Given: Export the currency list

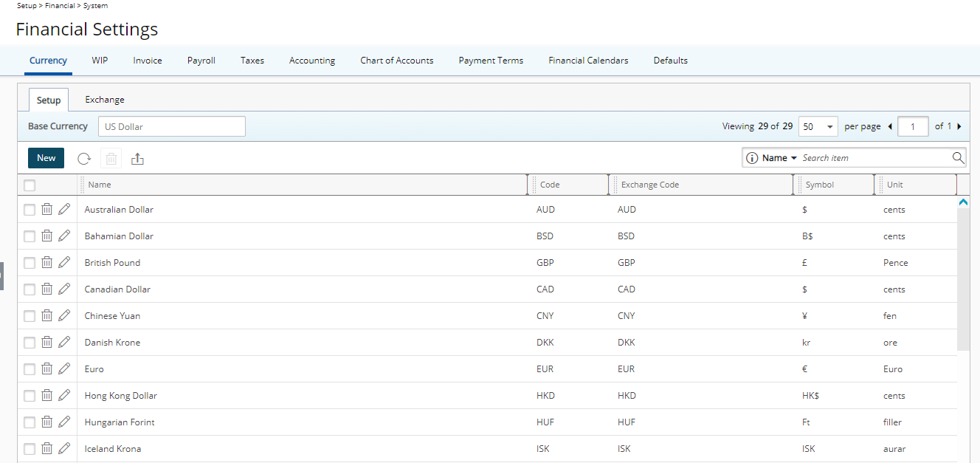Looking at the screenshot, I should click(137, 158).
